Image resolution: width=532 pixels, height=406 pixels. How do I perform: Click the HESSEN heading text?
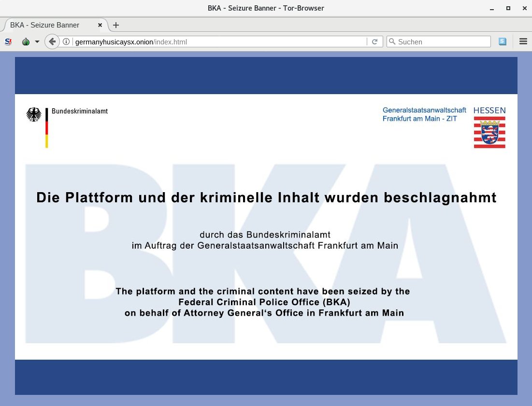pos(489,111)
